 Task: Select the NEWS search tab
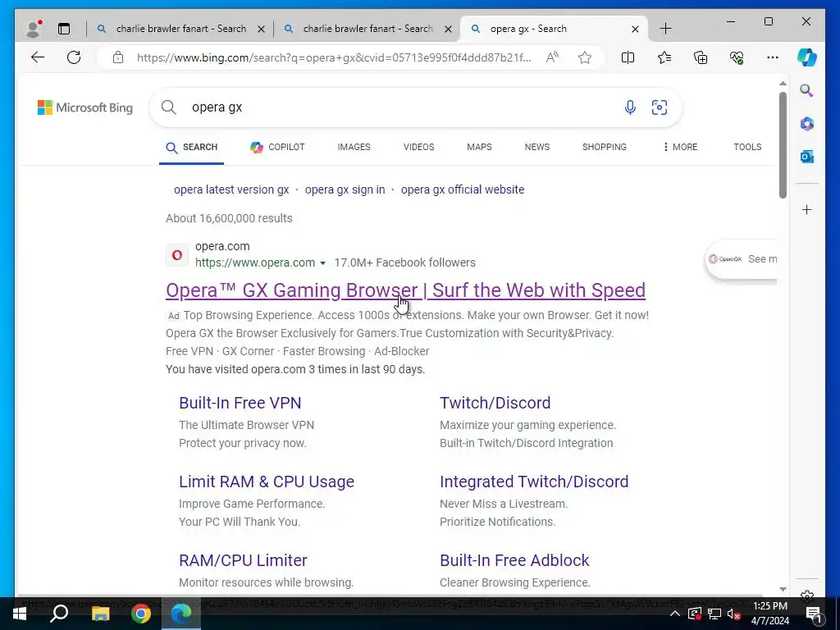pyautogui.click(x=537, y=147)
